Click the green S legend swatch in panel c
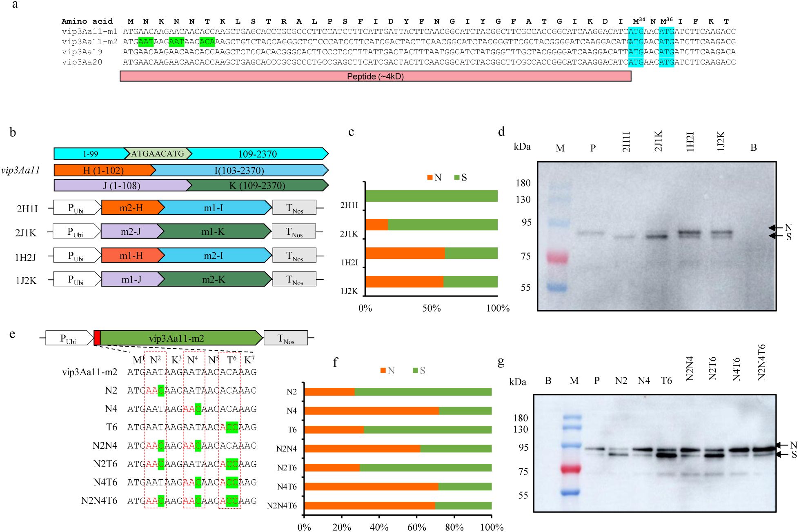Viewport: 799px width, 532px height. (x=457, y=177)
